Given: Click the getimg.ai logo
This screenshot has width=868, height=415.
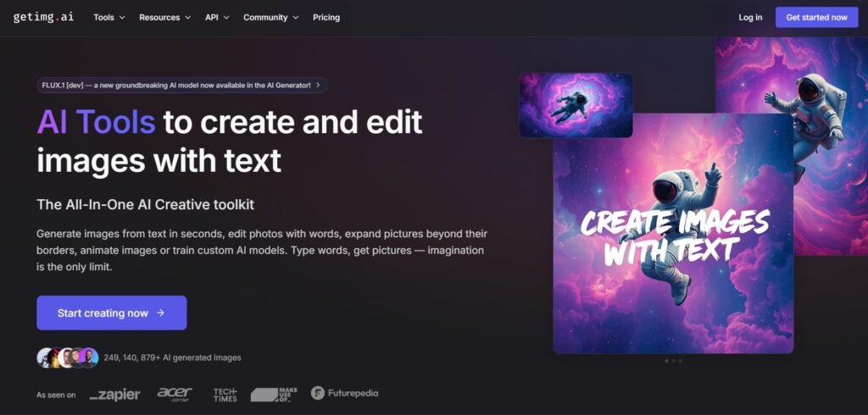Looking at the screenshot, I should (42, 17).
